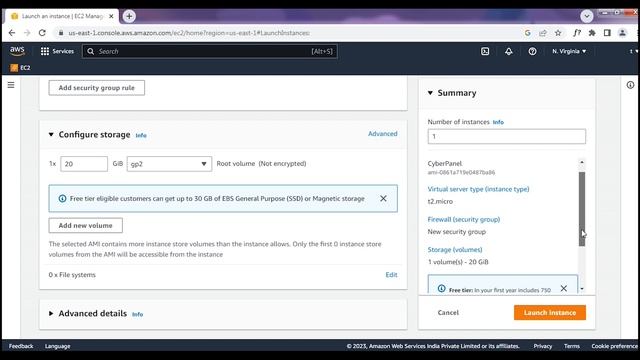Go forward in browser history
Screen dimensions: 640x360
click(x=27, y=33)
